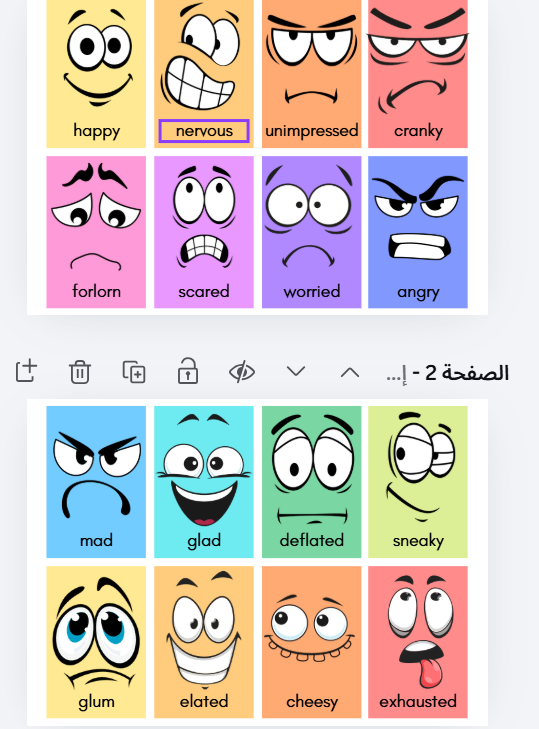Select the 'glad' laughing face card
The width and height of the screenshot is (539, 729).
[x=204, y=482]
